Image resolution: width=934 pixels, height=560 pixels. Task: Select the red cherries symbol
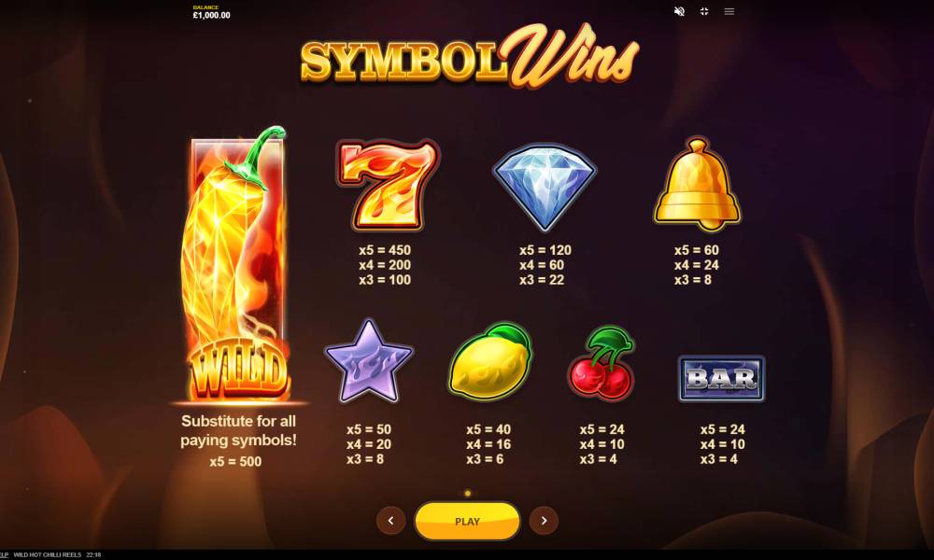[601, 363]
